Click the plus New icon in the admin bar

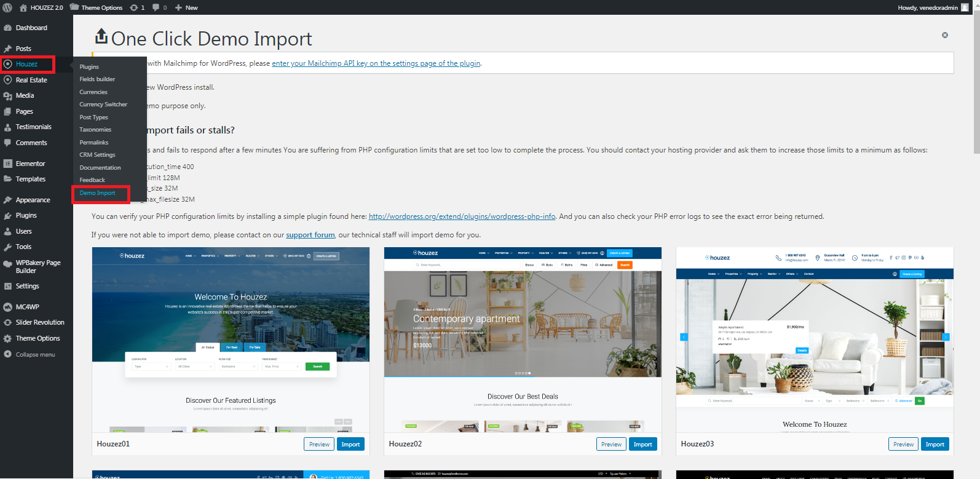[178, 7]
